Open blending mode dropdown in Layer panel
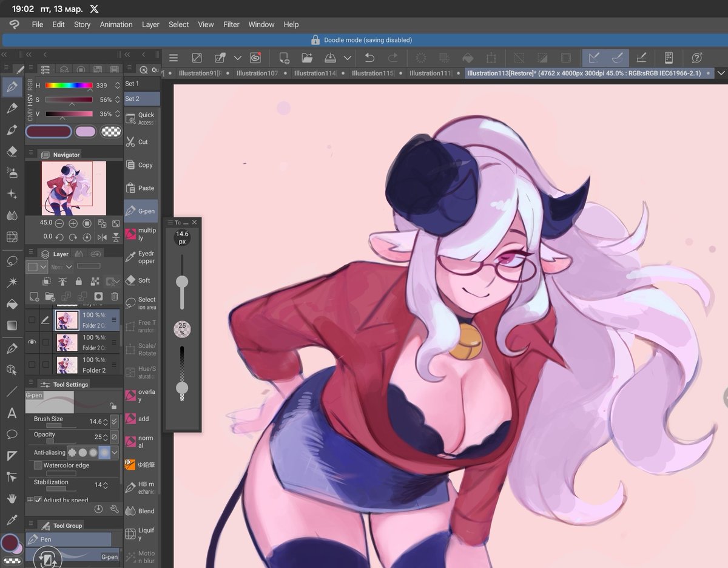 click(x=61, y=267)
